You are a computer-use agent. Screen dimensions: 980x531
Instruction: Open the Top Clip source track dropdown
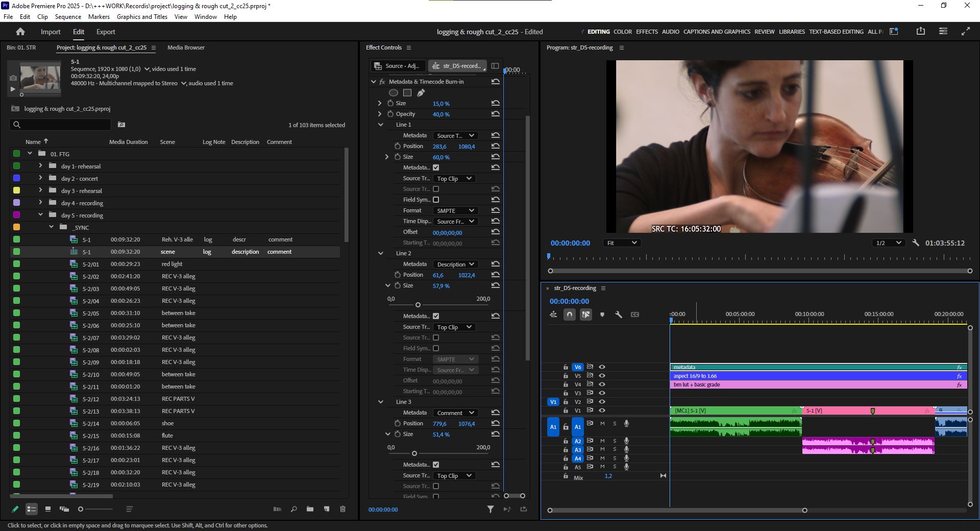point(454,178)
